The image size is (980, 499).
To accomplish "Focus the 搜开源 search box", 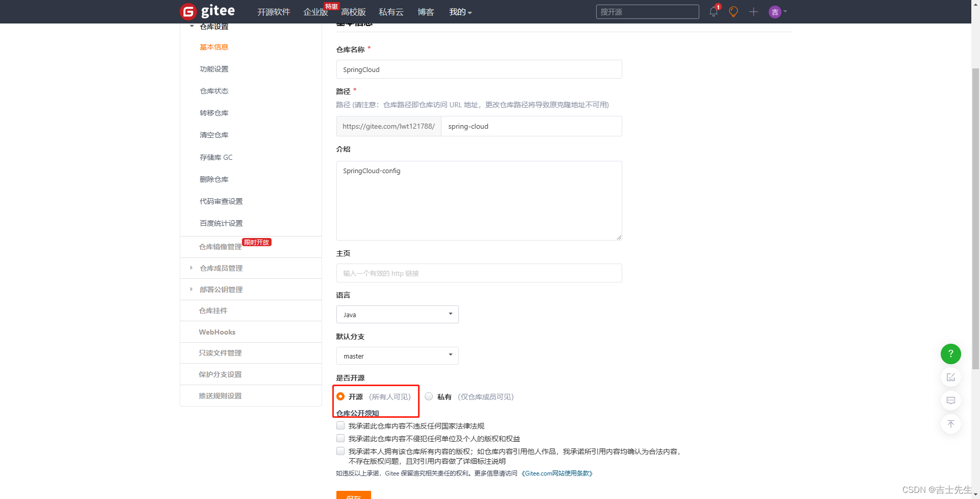I will coord(647,12).
